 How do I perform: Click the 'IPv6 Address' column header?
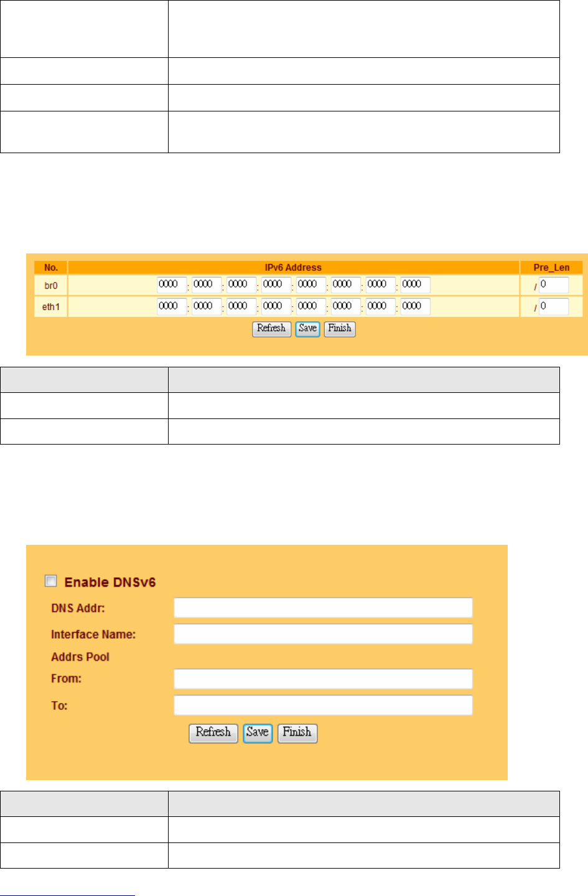(x=293, y=268)
